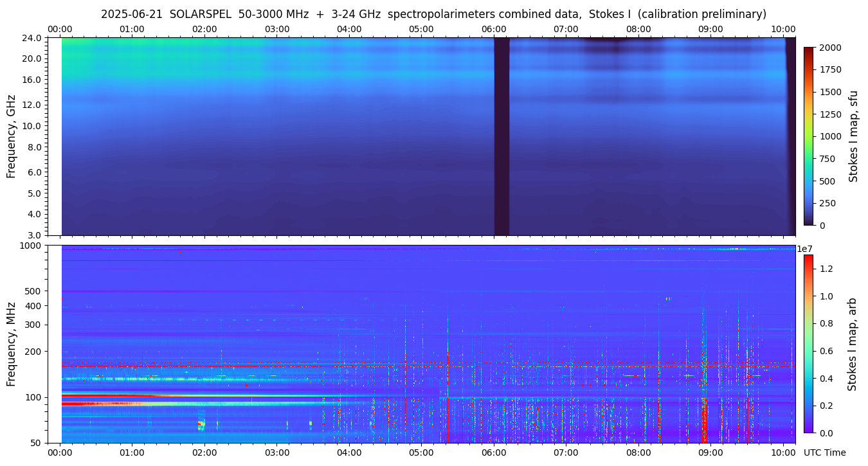Click the 1e7 exponent above lower colorbar
The height and width of the screenshot is (466, 868).
point(806,249)
